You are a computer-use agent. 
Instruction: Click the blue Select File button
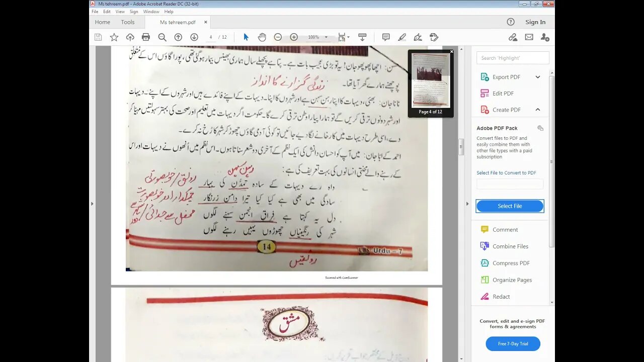(510, 206)
